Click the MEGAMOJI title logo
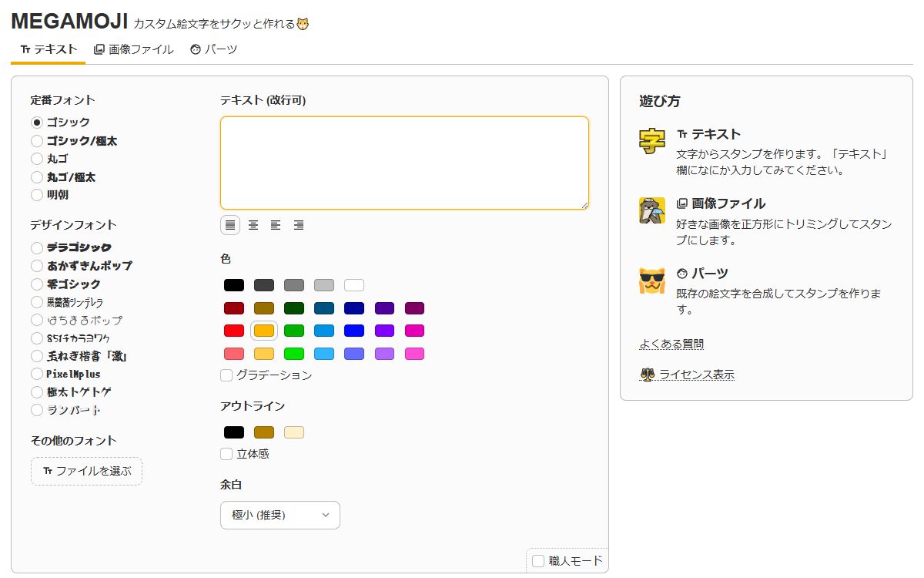The height and width of the screenshot is (578, 924). pos(69,21)
